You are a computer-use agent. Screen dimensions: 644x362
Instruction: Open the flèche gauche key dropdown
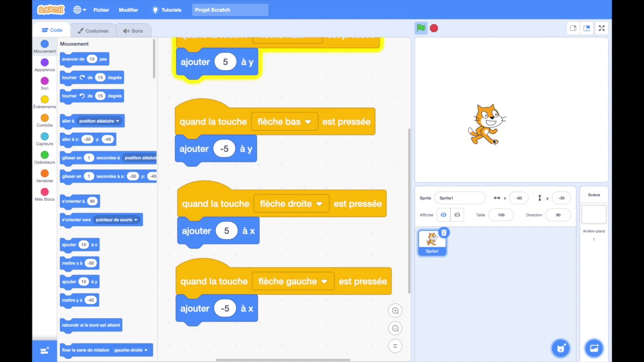pos(292,282)
